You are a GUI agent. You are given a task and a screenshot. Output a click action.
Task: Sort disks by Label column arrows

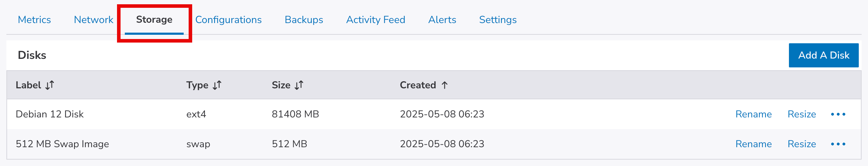50,85
